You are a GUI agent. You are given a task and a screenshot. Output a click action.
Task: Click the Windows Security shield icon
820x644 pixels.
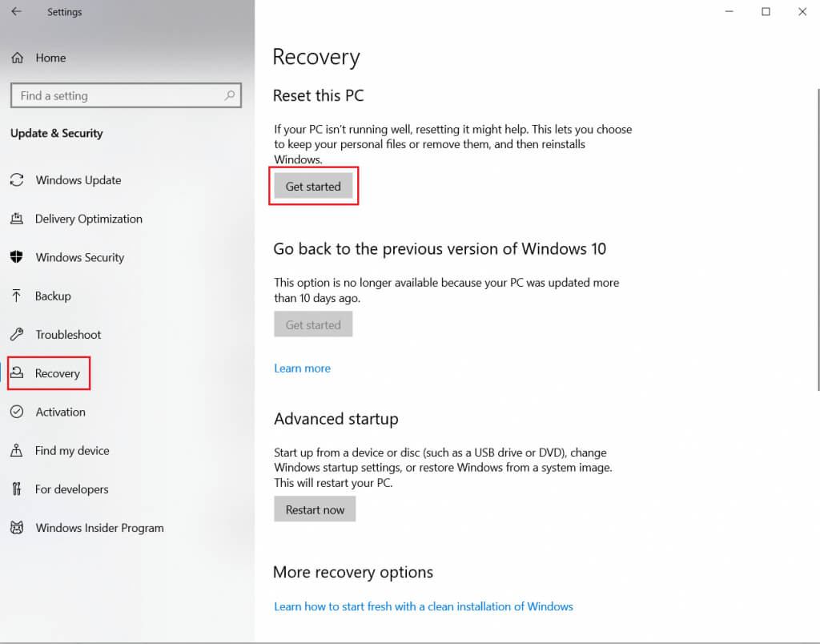[x=17, y=257]
